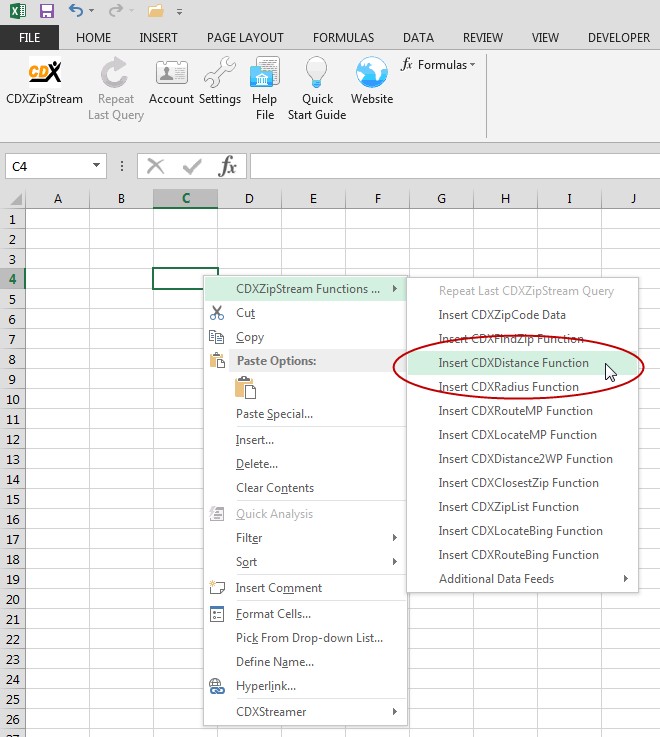Select Insert CDXRadius Function
The image size is (660, 737).
pos(523,386)
